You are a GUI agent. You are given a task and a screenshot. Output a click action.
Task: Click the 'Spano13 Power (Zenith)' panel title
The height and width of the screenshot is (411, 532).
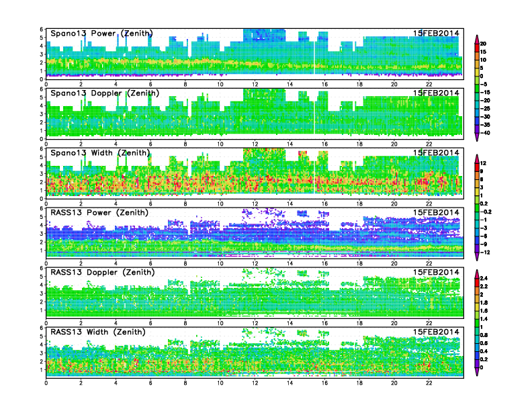pyautogui.click(x=102, y=33)
